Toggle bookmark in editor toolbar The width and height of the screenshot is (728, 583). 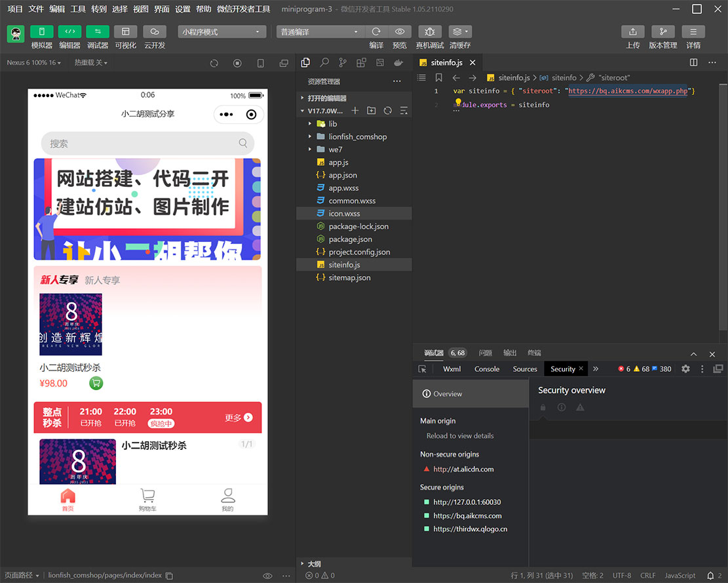point(439,77)
